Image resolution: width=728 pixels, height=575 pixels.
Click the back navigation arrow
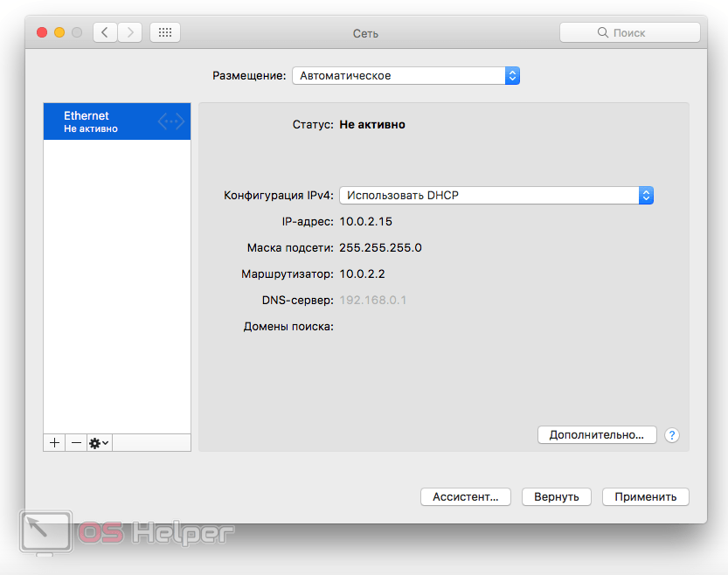point(105,32)
